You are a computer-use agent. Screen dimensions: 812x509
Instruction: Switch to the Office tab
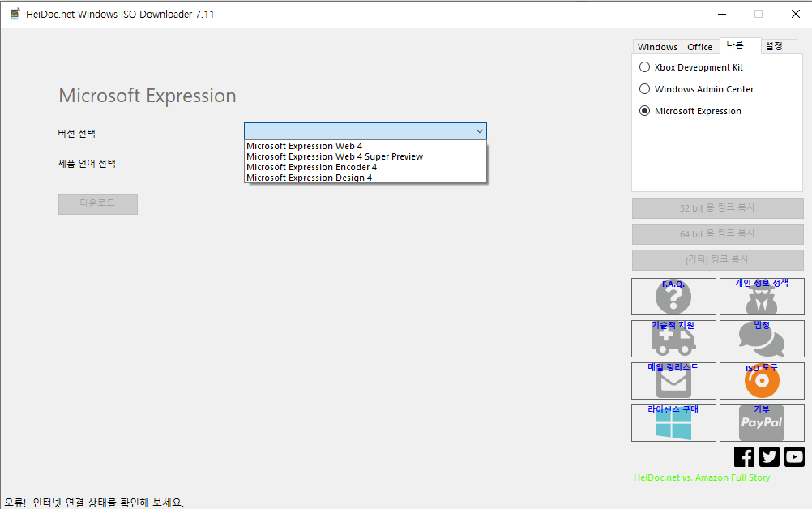699,47
